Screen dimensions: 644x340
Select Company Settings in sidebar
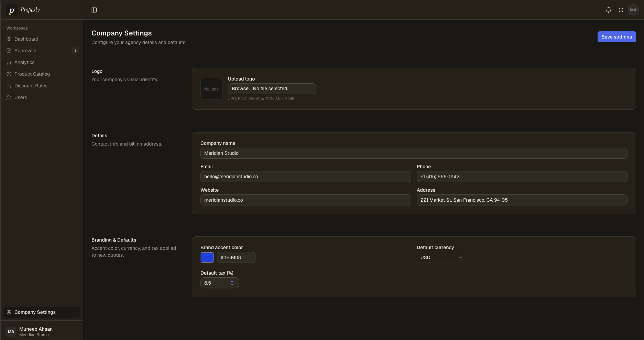42,312
